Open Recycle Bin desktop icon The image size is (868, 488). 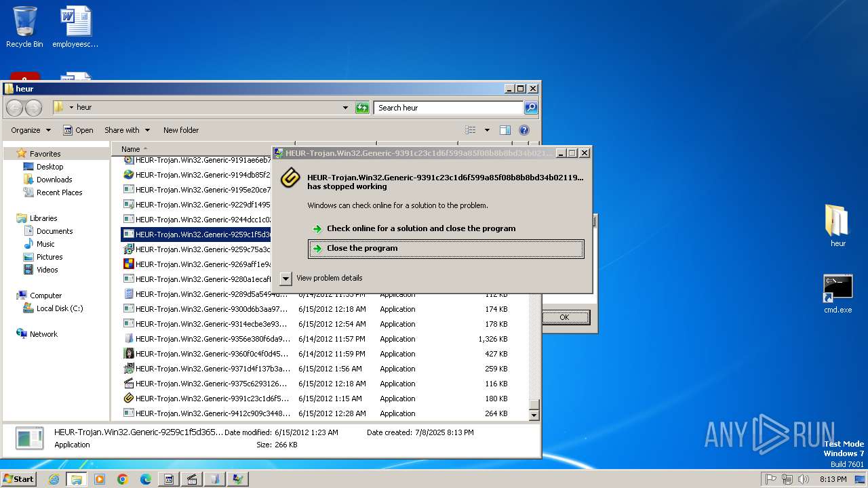[x=24, y=27]
